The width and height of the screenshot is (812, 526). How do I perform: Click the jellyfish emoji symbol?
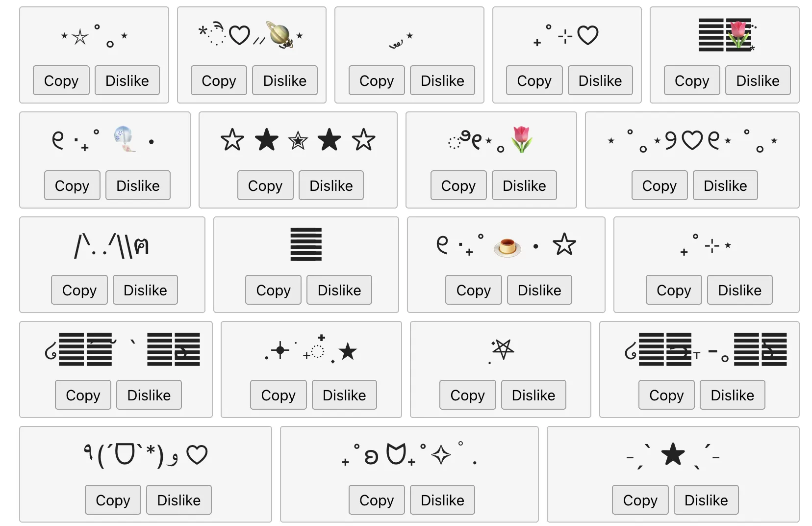pos(125,139)
